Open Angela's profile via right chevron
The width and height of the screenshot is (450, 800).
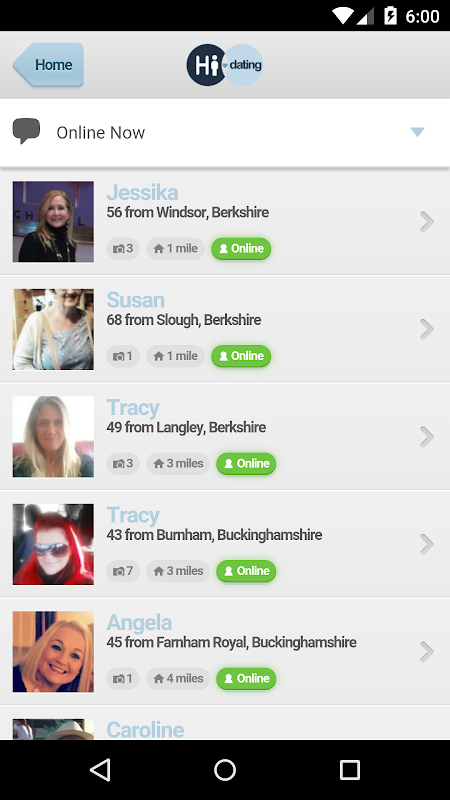point(427,652)
